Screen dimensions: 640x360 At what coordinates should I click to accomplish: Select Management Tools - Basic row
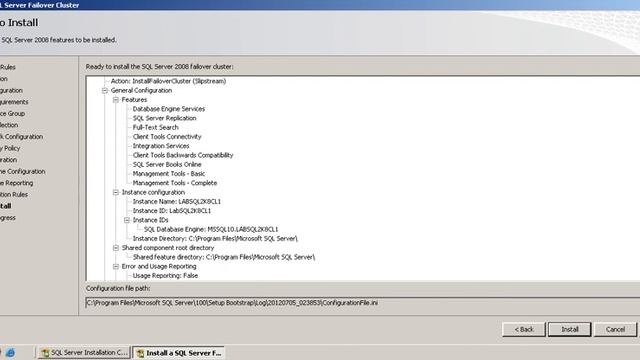tap(169, 174)
